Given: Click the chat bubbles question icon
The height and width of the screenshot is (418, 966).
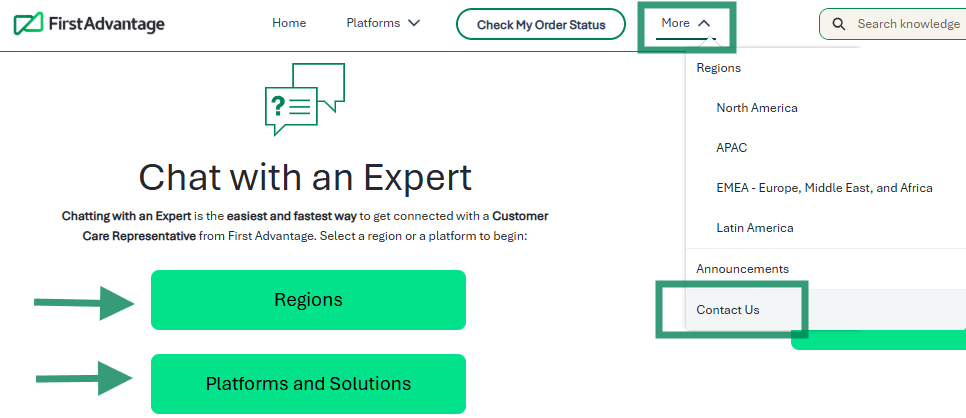Looking at the screenshot, I should pyautogui.click(x=304, y=99).
